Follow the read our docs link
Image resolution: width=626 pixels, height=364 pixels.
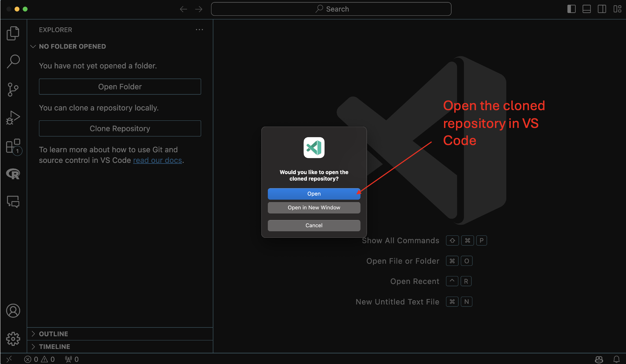tap(157, 160)
